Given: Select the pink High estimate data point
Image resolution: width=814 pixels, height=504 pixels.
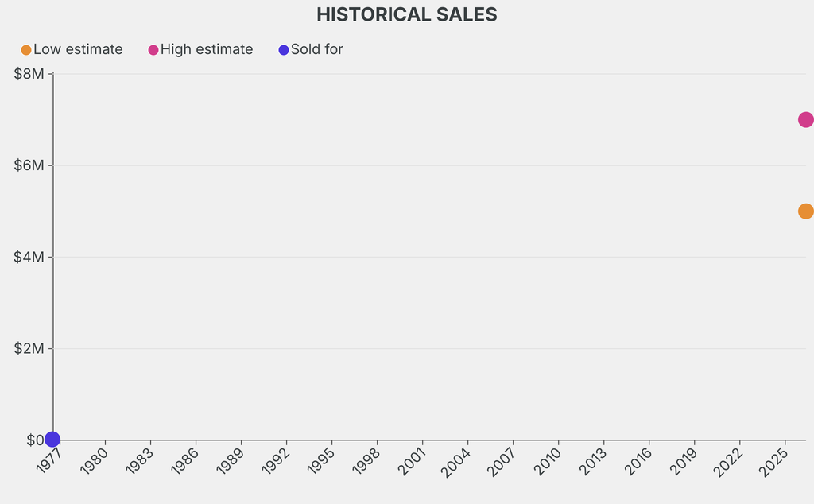Looking at the screenshot, I should tap(805, 120).
